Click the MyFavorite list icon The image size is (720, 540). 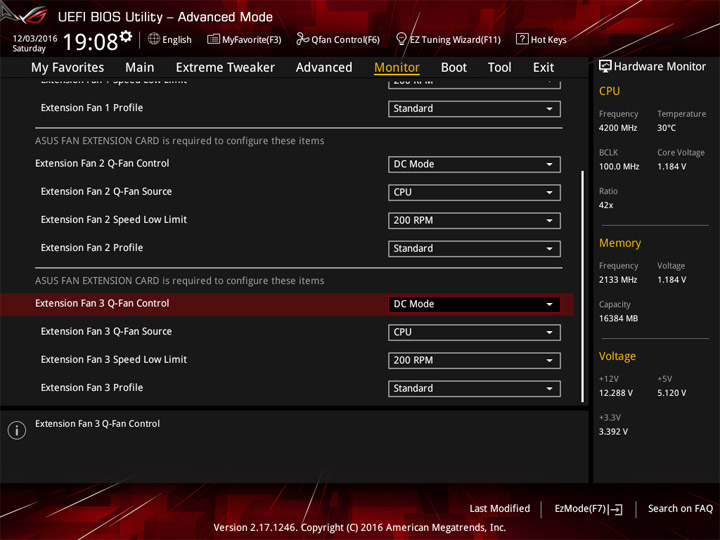click(x=213, y=39)
